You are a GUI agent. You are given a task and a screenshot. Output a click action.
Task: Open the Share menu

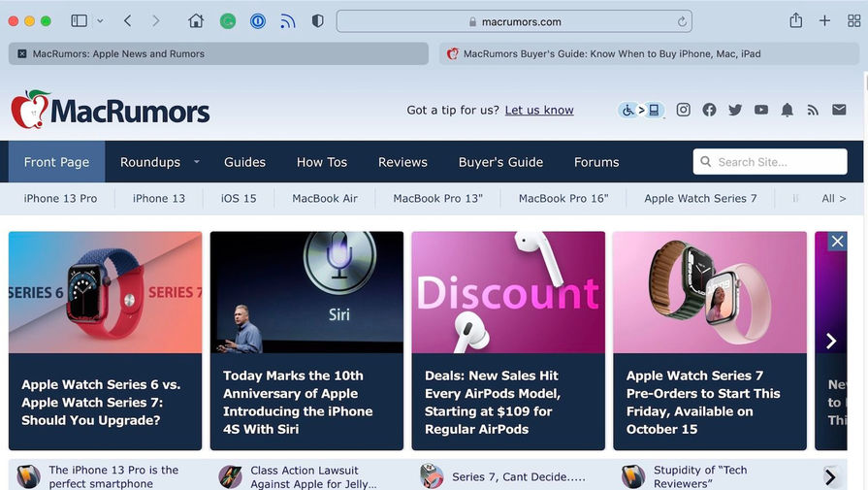tap(796, 20)
